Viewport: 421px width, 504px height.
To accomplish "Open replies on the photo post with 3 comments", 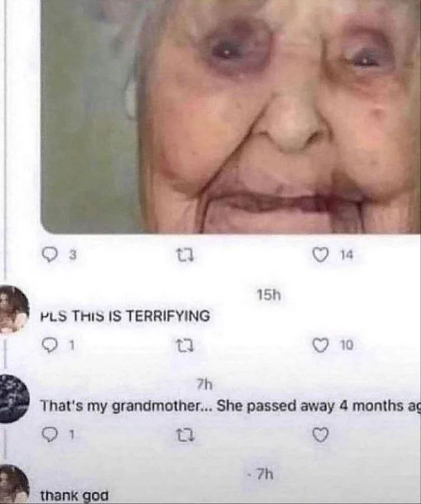I will (49, 255).
